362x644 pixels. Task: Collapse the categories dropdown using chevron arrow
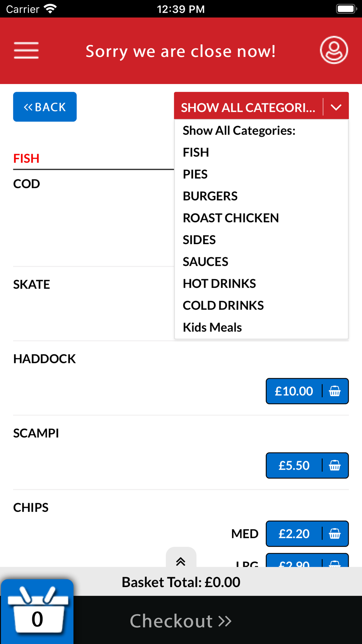click(336, 107)
